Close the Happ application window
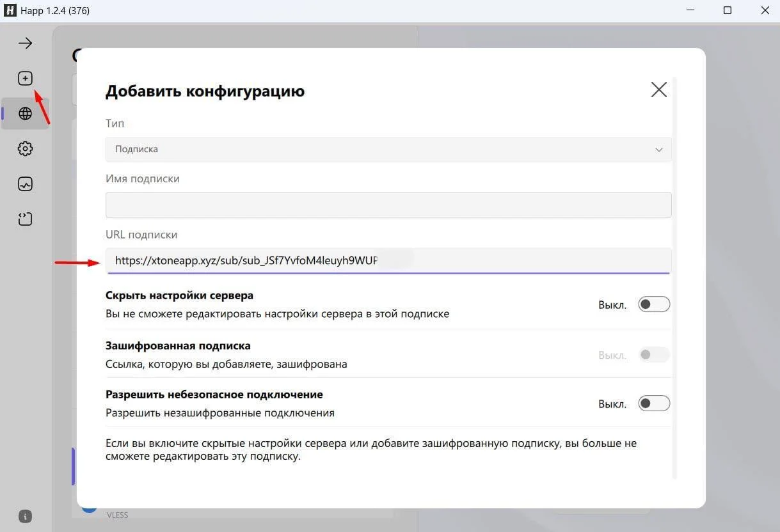The width and height of the screenshot is (780, 532). [765, 11]
